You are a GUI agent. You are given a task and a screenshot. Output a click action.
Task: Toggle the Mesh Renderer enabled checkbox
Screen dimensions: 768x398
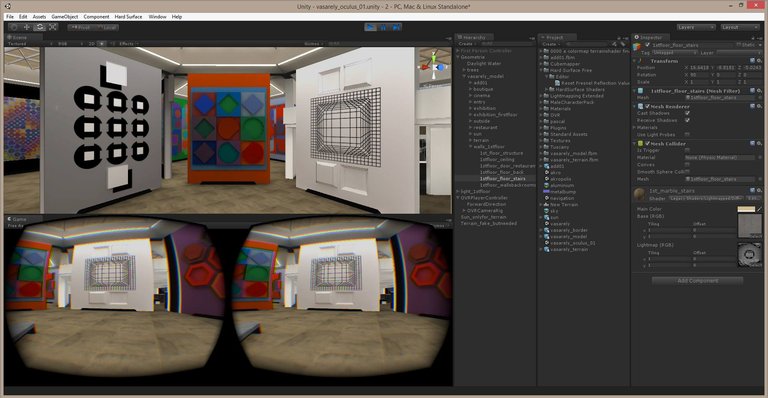(x=647, y=106)
